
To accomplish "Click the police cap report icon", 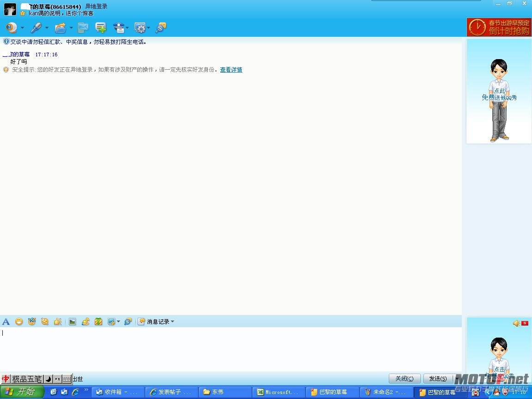I will (119, 28).
